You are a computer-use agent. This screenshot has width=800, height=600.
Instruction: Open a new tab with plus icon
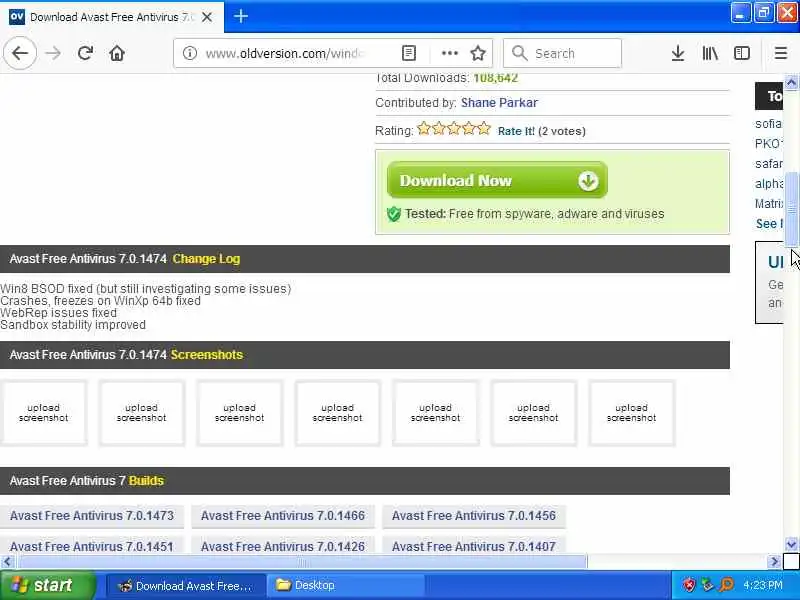[x=241, y=16]
